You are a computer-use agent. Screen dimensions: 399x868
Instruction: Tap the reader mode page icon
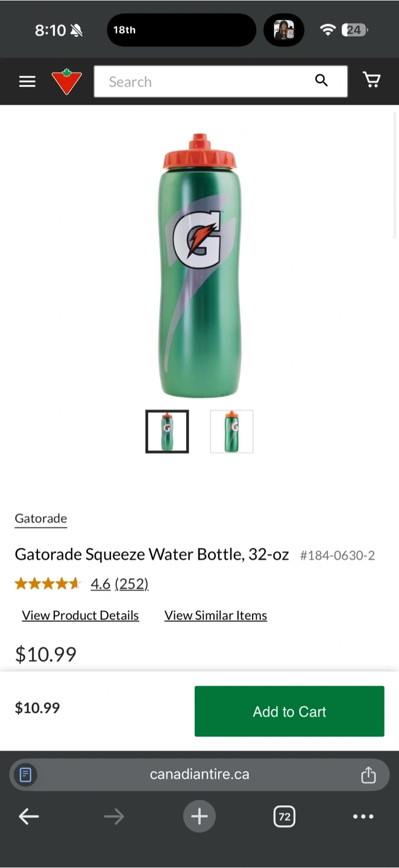[25, 775]
